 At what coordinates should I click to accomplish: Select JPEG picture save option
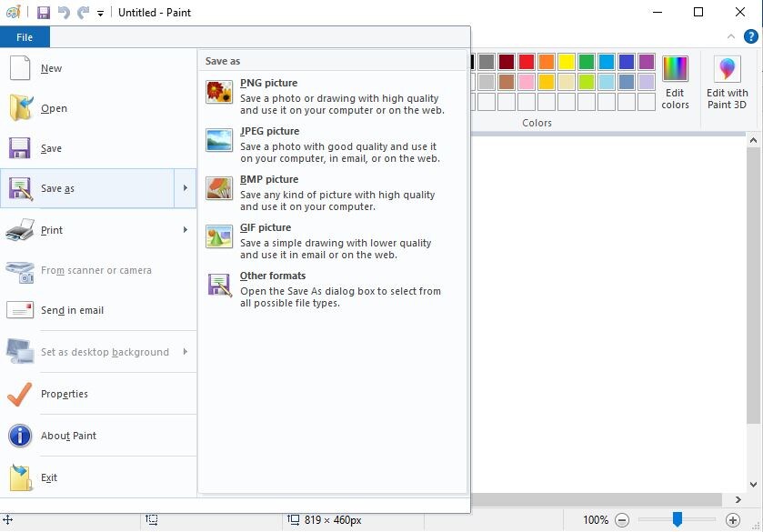pyautogui.click(x=332, y=144)
